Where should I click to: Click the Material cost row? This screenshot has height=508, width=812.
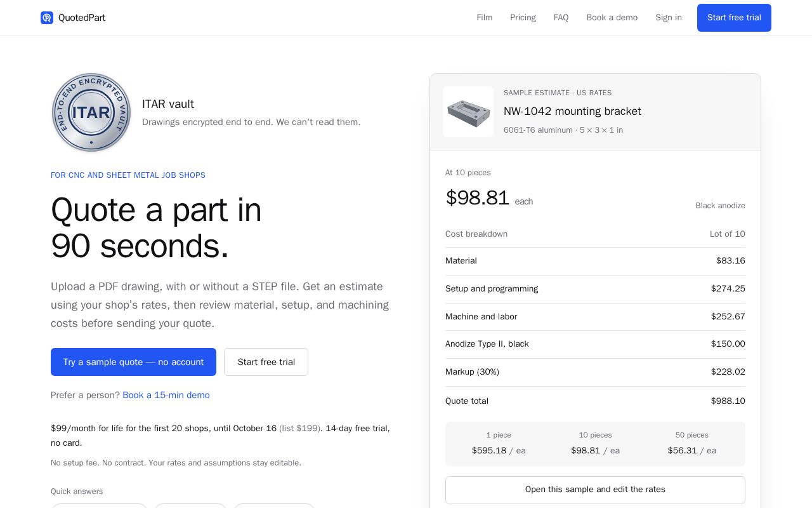click(x=595, y=261)
